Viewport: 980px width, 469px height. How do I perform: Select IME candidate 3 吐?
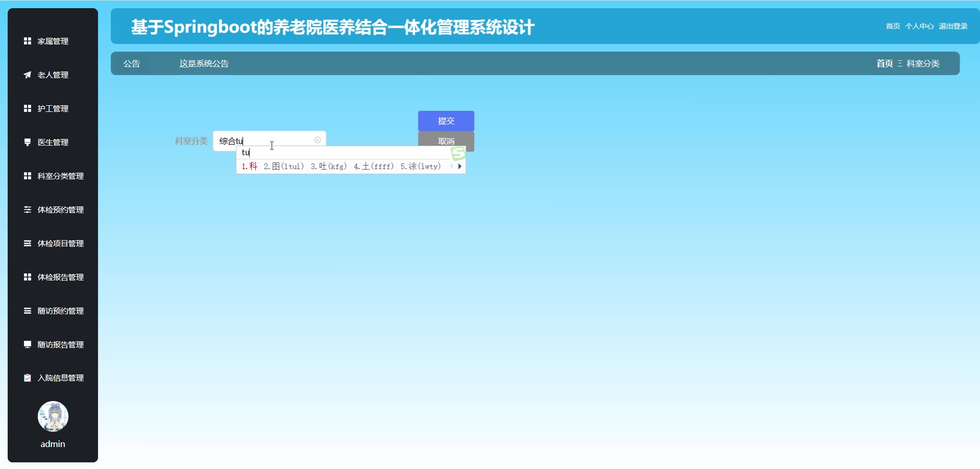pyautogui.click(x=329, y=166)
